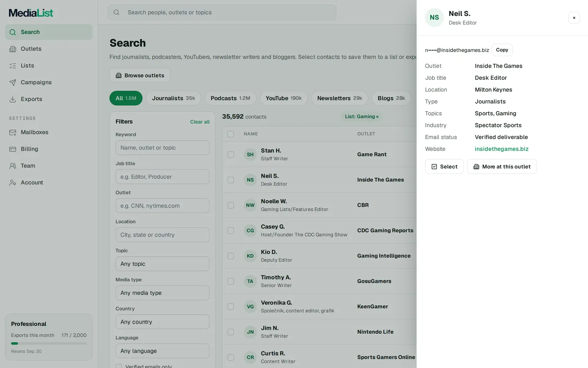
Task: Click the exports usage progress bar
Action: click(49, 343)
